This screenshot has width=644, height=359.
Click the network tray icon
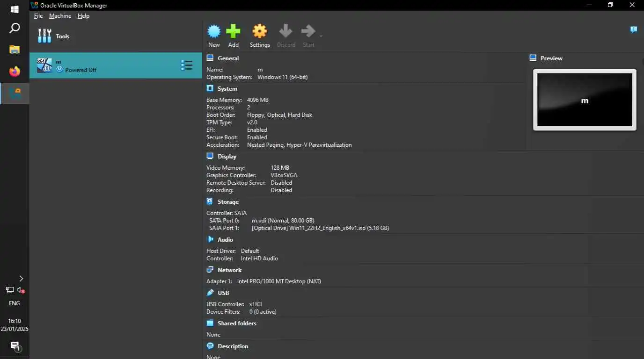click(x=9, y=290)
